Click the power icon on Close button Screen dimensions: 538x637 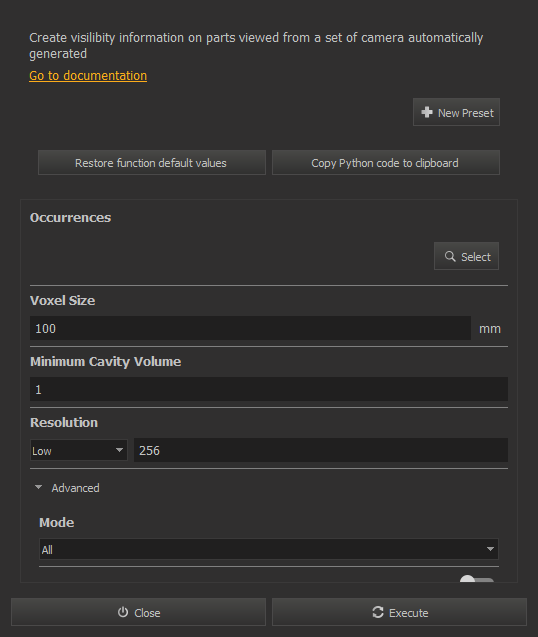pyautogui.click(x=123, y=612)
